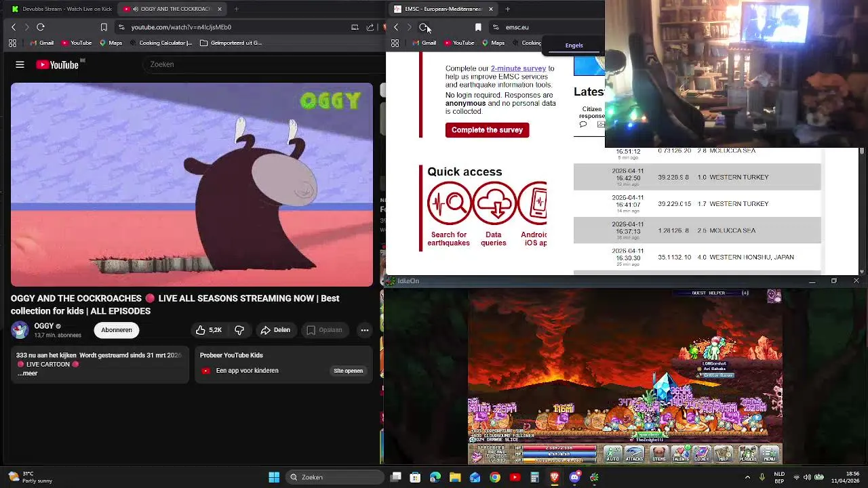Click Engels translate language tab
Screen dimensions: 868x488
[x=574, y=45]
